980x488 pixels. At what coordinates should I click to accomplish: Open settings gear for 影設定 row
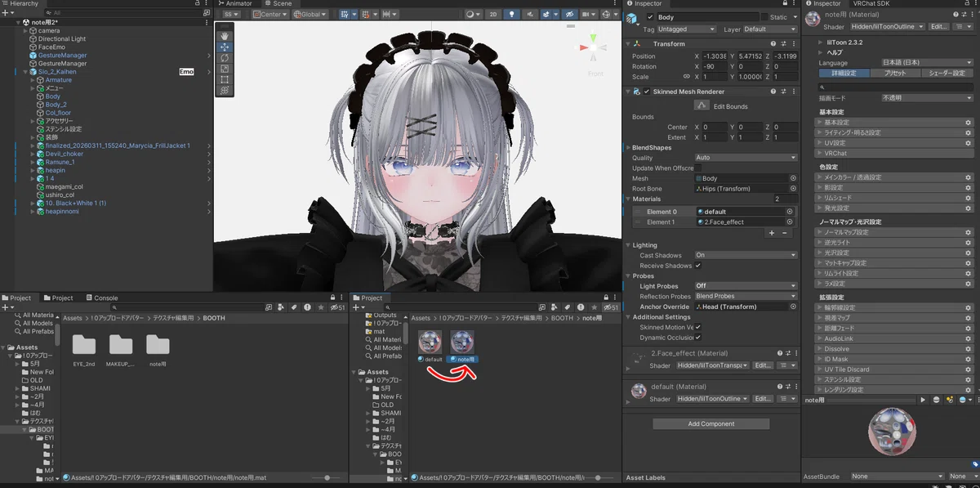pos(969,188)
